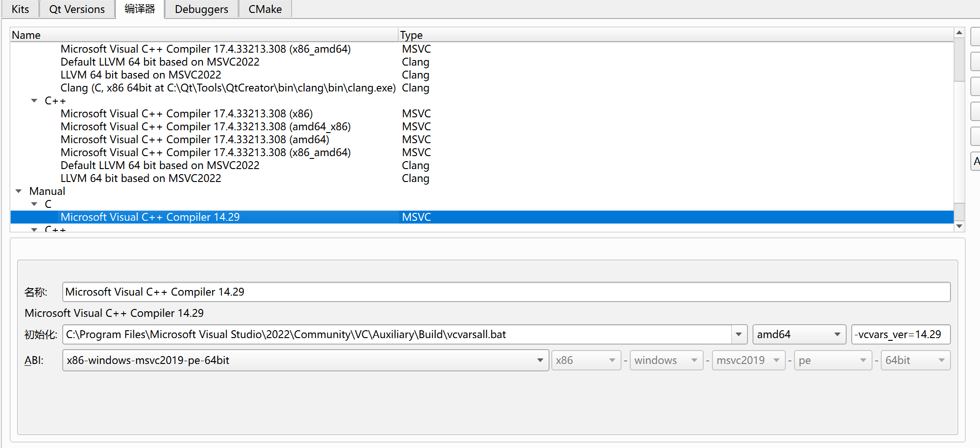Image resolution: width=980 pixels, height=448 pixels.
Task: Select the C++ LLVM 64 bit based on MSVC2022
Action: [x=141, y=178]
